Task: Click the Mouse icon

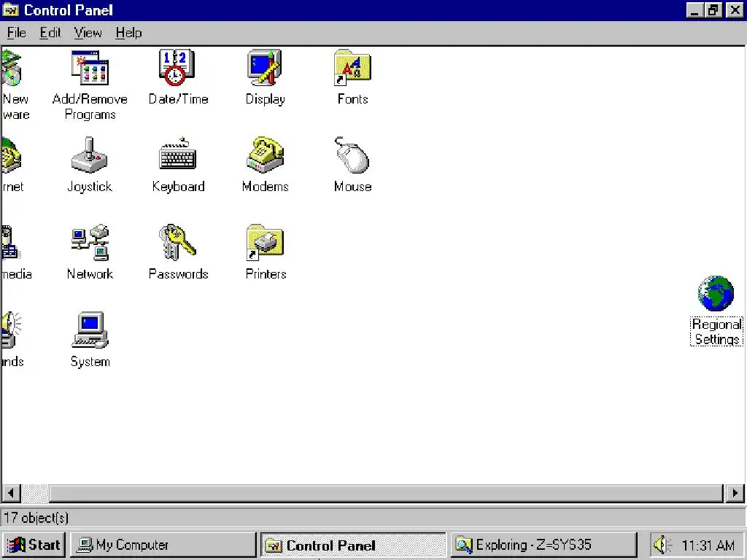Action: click(352, 155)
